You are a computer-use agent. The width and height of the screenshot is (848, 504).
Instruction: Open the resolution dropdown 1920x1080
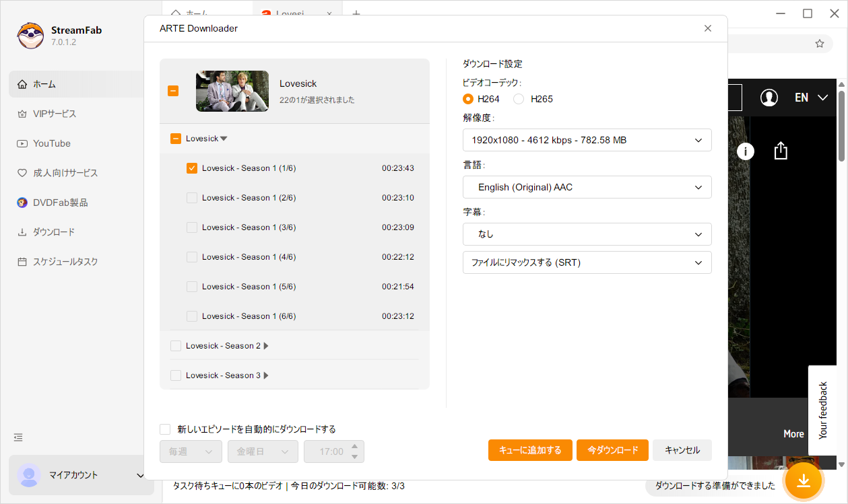tap(587, 140)
